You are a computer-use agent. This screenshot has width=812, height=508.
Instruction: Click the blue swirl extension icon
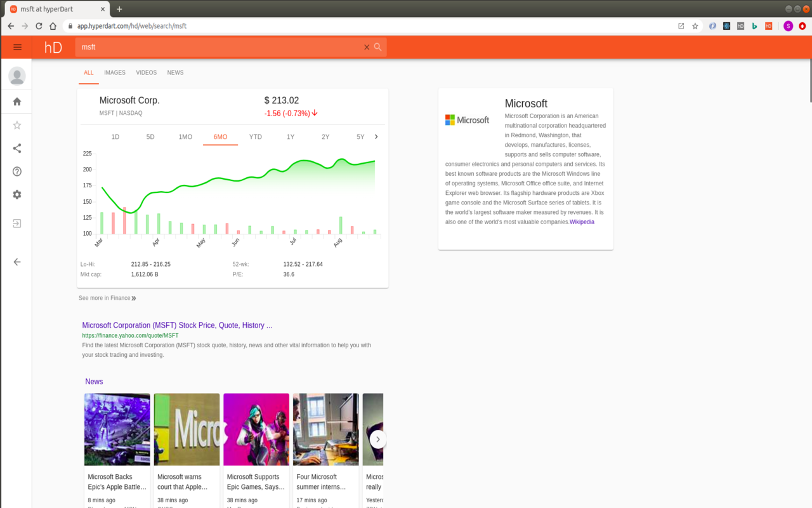[712, 26]
